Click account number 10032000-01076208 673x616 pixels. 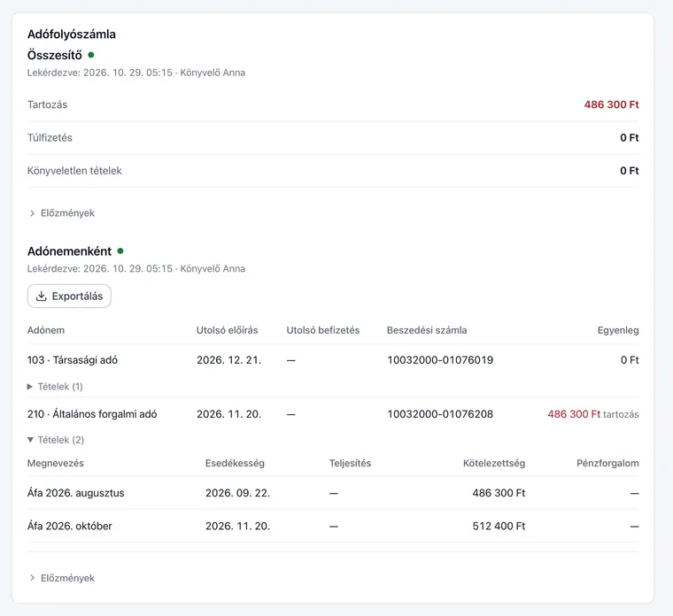point(440,414)
